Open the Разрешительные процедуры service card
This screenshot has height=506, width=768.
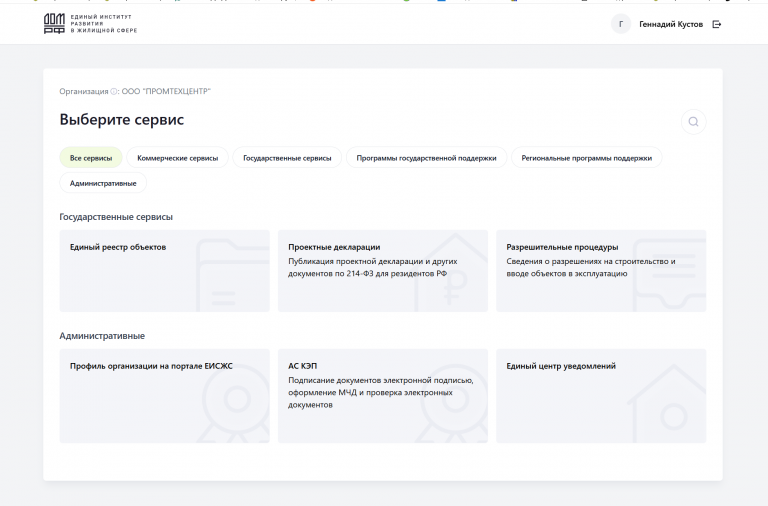point(601,271)
